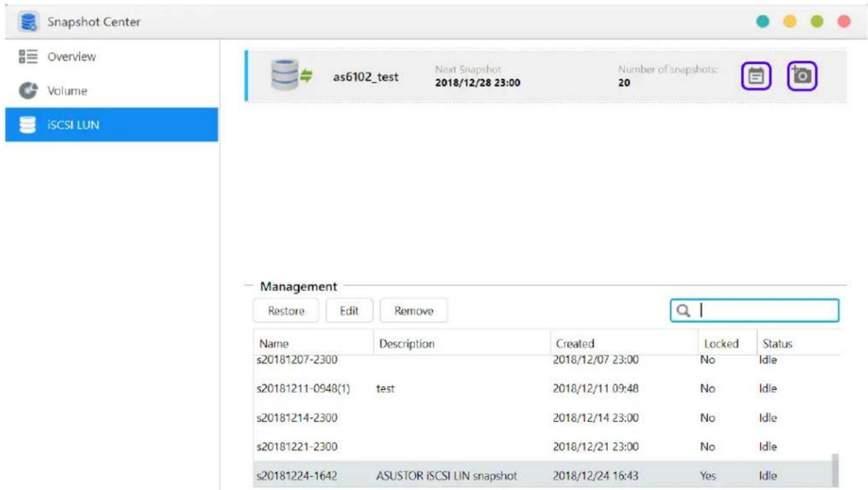The height and width of the screenshot is (490, 868).
Task: Click created date 2018/12/11 09:48
Action: coord(596,389)
